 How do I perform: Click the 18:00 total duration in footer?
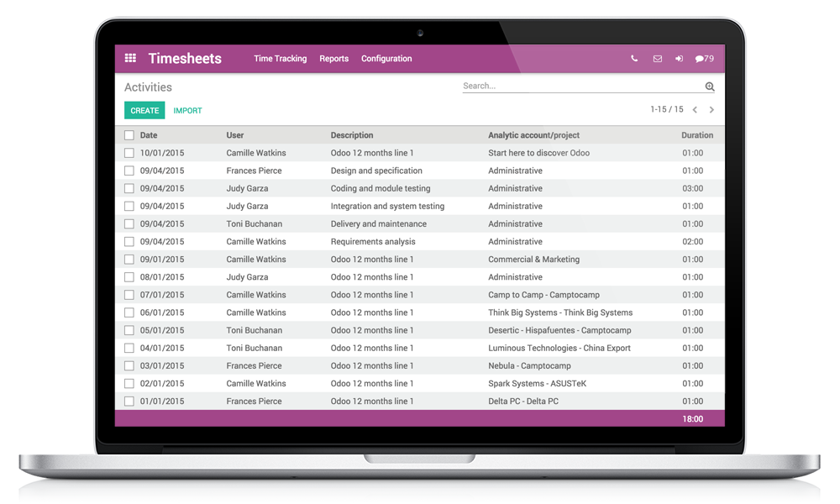click(693, 419)
